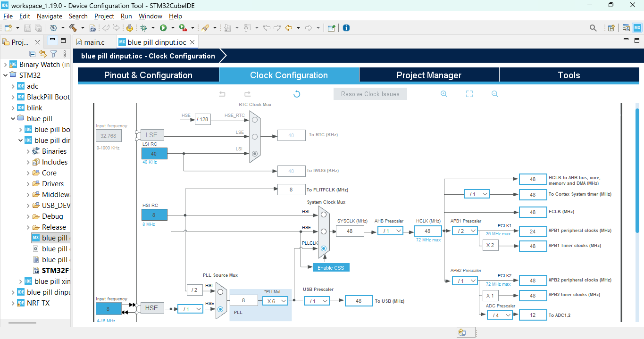The height and width of the screenshot is (339, 644).
Task: Open the PLLMul X 6 dropdown
Action: coord(275,301)
